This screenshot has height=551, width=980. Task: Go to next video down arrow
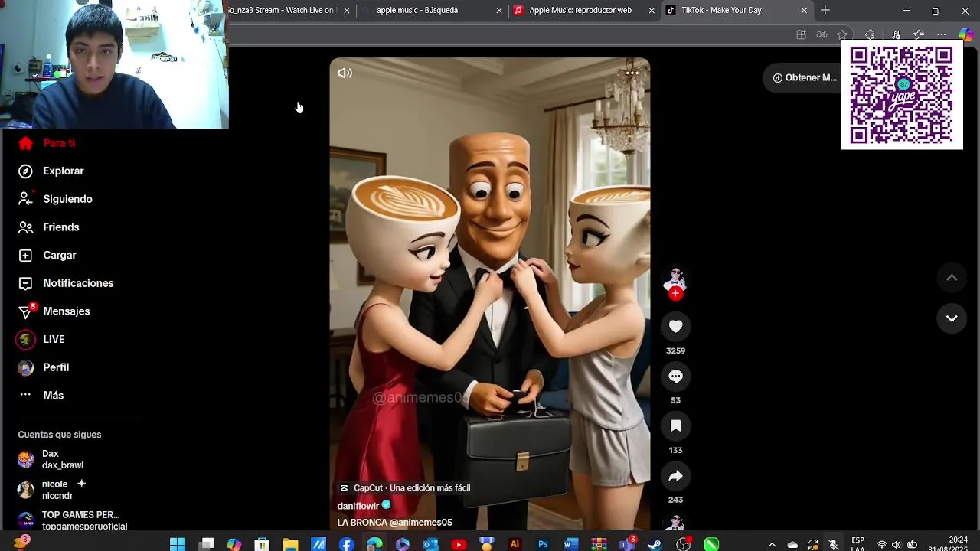pos(952,318)
